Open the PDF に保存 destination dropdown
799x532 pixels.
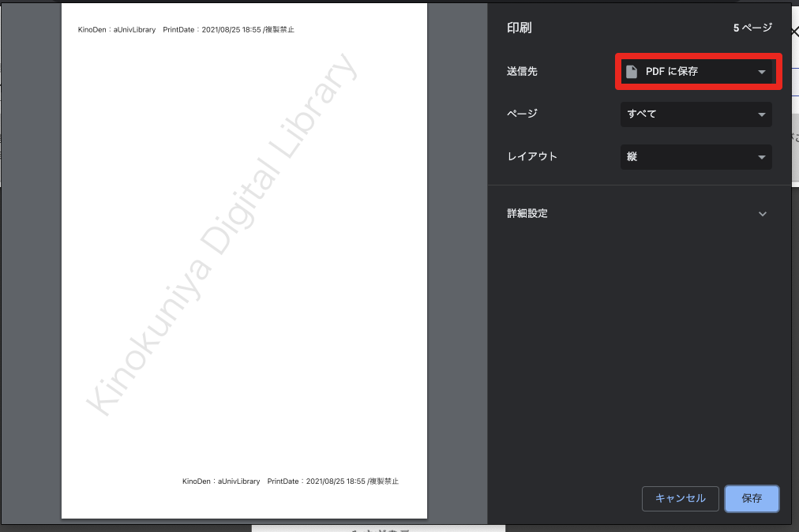pyautogui.click(x=695, y=72)
